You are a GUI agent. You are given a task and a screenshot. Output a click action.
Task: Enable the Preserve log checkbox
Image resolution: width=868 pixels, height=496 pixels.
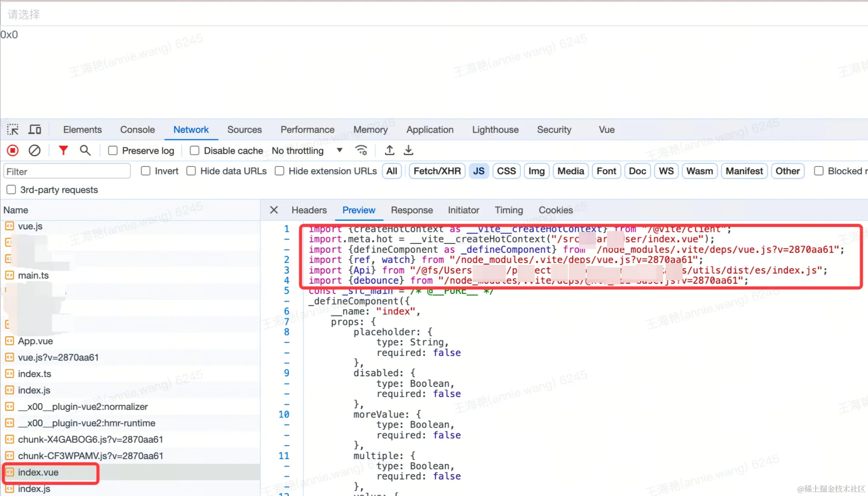(113, 151)
